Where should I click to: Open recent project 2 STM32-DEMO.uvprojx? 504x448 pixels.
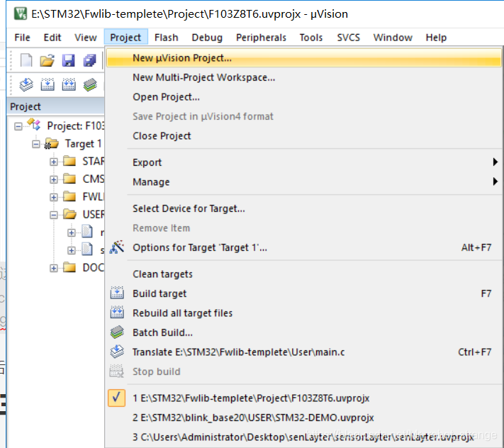pyautogui.click(x=304, y=418)
